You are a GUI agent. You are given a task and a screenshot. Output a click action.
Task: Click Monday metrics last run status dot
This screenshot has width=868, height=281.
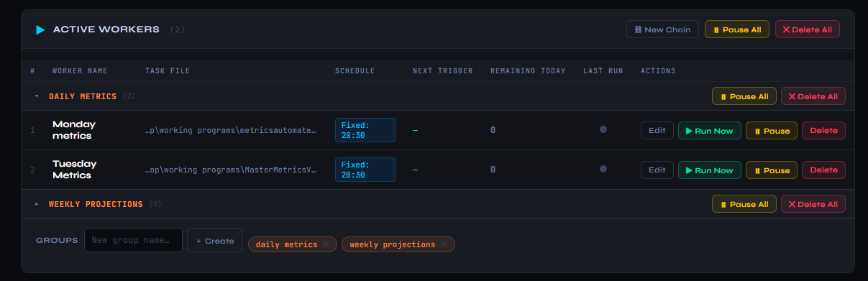[x=603, y=129]
